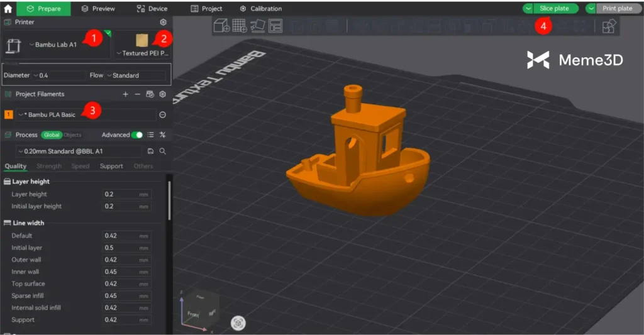
Task: Search process settings with magnifier icon
Action: 162,151
